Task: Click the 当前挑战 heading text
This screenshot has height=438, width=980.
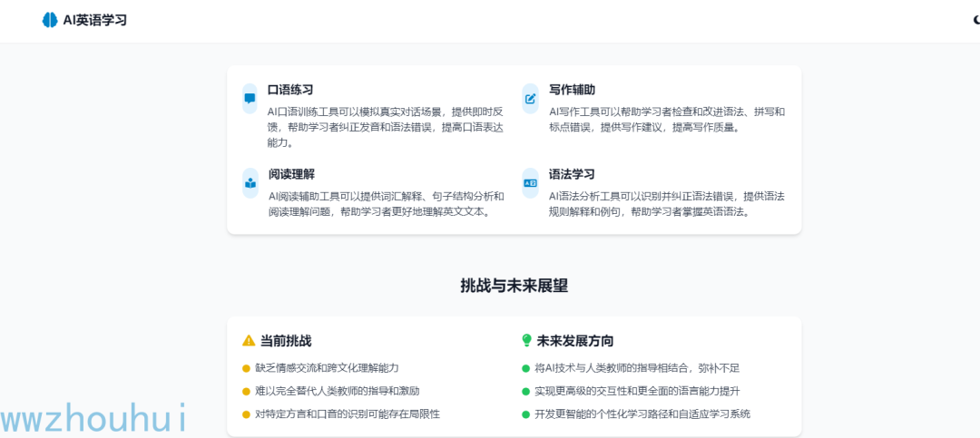Action: (x=286, y=341)
